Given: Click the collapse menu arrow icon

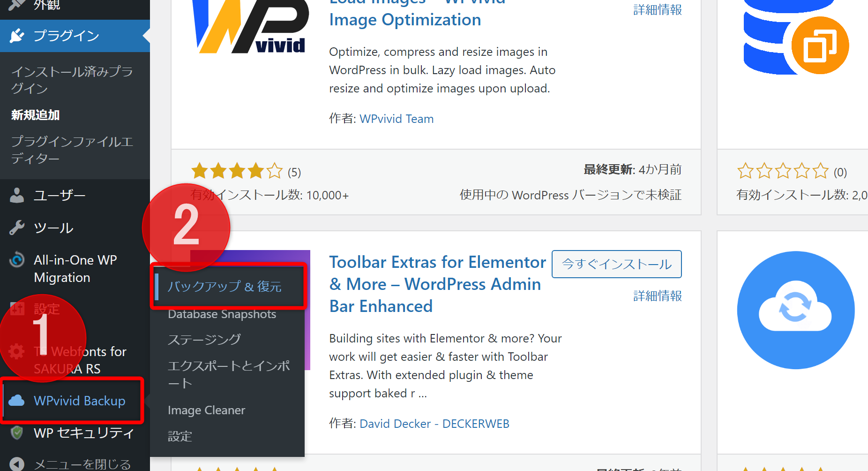Looking at the screenshot, I should (17, 464).
